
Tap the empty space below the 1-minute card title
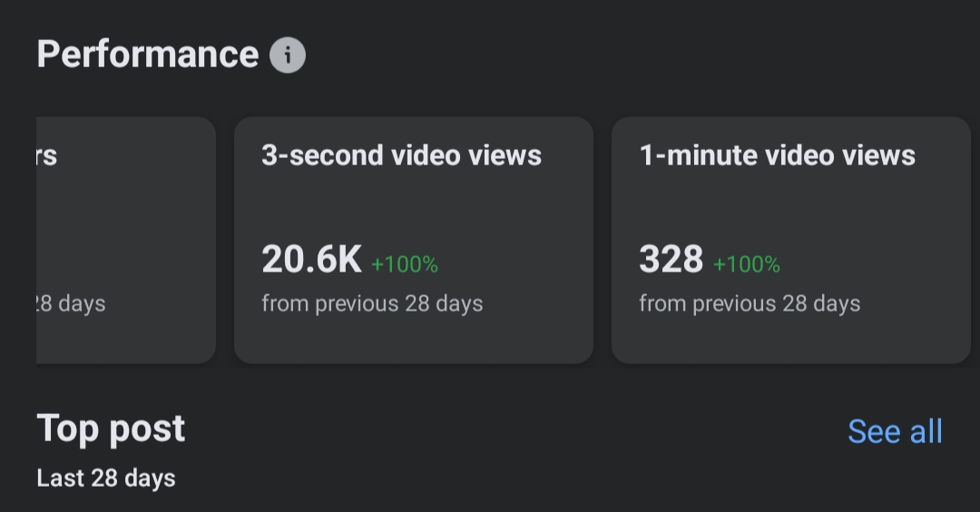click(x=790, y=206)
